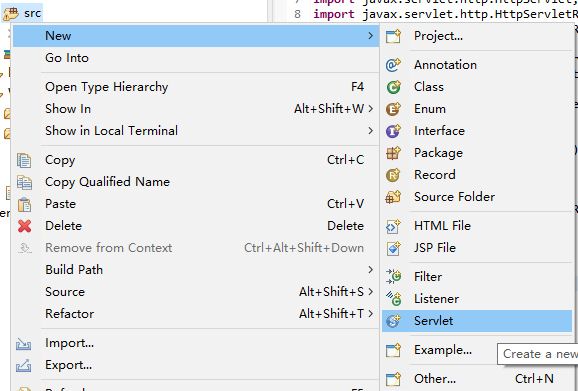Click the Filter icon
The height and width of the screenshot is (391, 578).
tap(393, 277)
